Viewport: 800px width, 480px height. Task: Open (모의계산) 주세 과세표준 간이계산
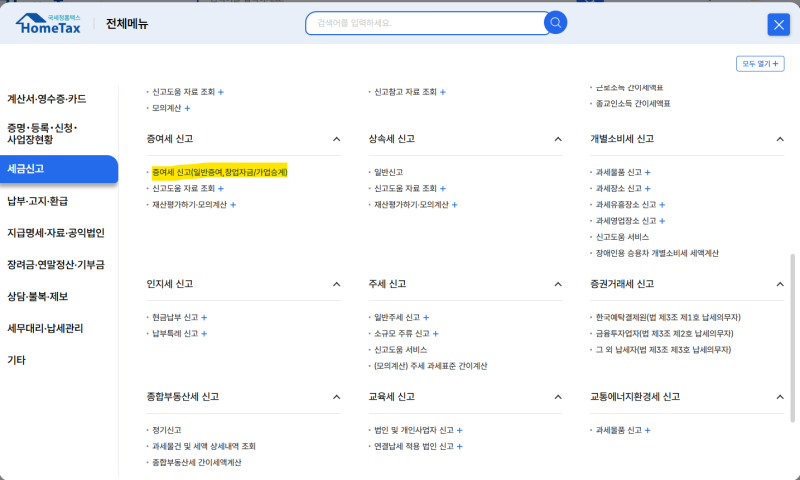(431, 366)
